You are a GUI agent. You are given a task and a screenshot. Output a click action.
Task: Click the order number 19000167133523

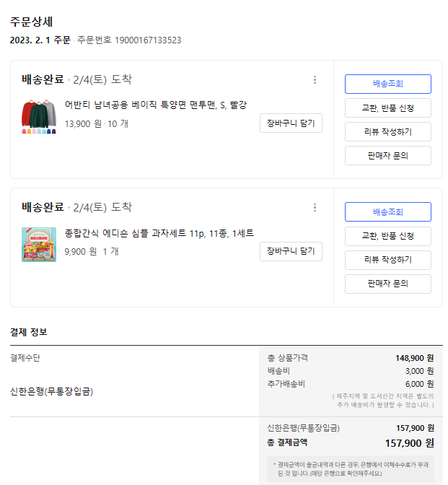tap(148, 40)
